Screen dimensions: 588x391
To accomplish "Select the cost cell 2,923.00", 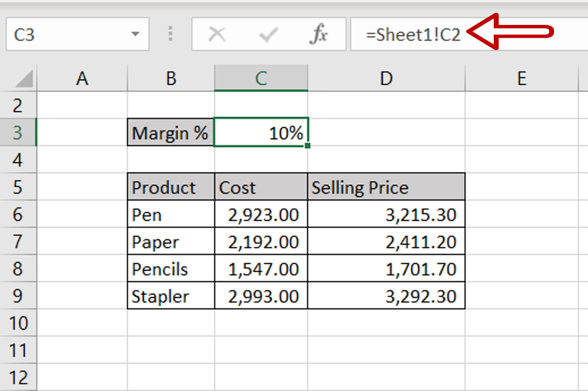I will [x=261, y=214].
